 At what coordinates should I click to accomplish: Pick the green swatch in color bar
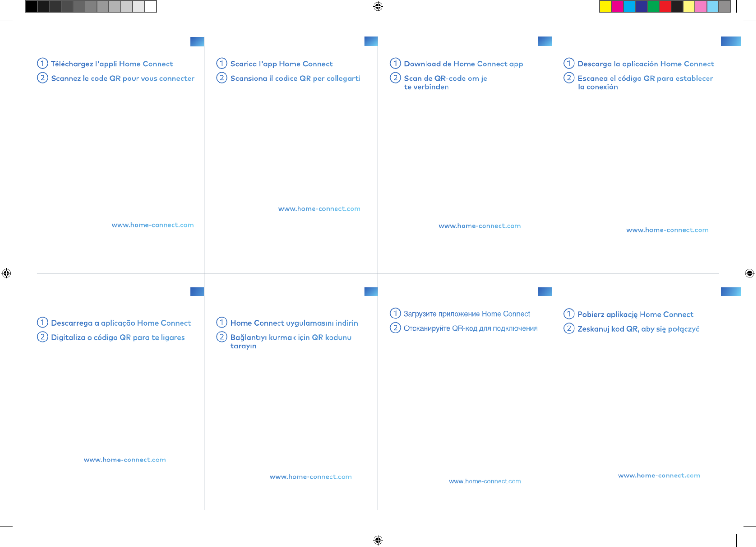[653, 6]
